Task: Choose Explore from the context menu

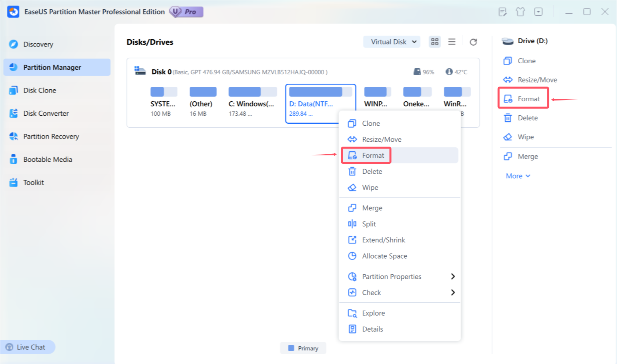Action: pos(400,313)
